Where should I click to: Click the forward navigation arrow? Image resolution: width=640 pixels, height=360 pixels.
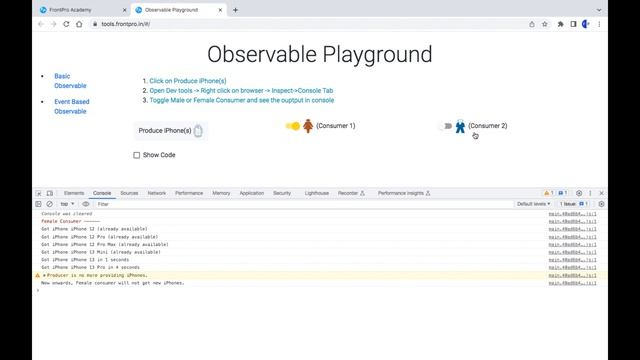click(53, 24)
